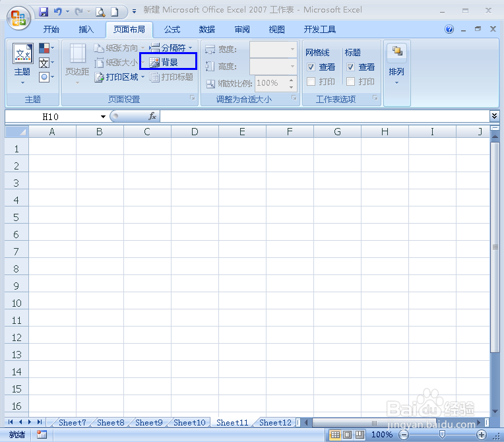Open the Themes (主题) gallery
Viewport: 504px width, 442px height.
tap(22, 64)
